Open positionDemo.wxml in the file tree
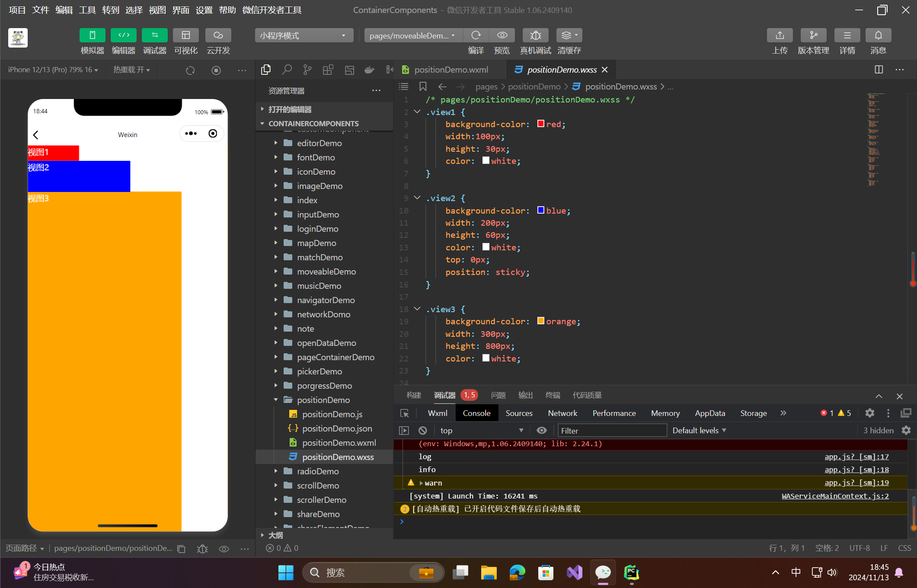Screen dimensions: 917x588 click(339, 443)
